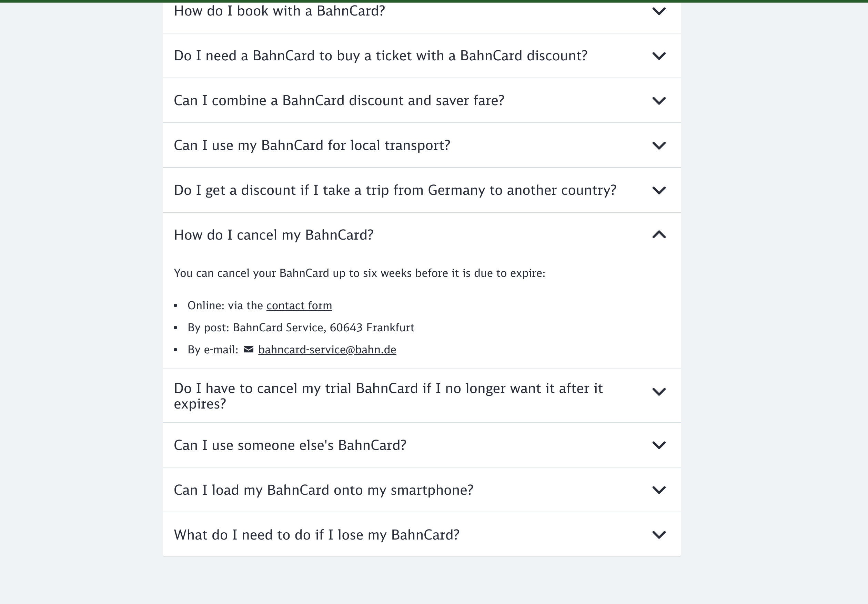868x604 pixels.
Task: Open chevron for BahnCard local transport question
Action: (x=658, y=145)
